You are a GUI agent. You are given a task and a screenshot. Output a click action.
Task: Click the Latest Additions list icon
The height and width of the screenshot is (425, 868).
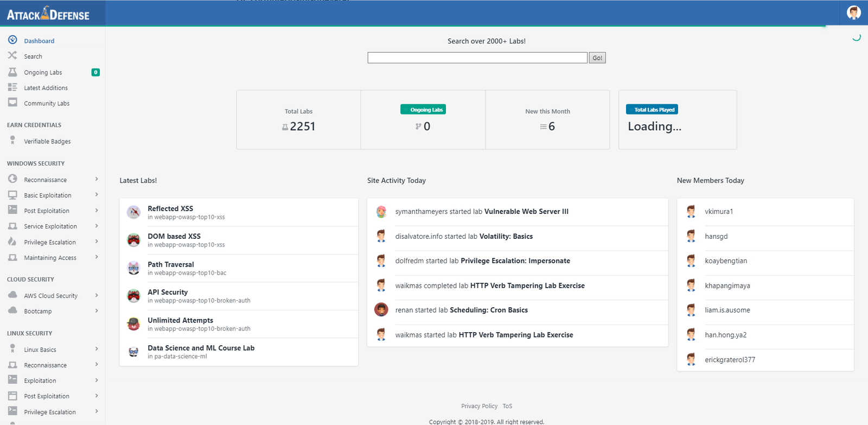pyautogui.click(x=12, y=87)
